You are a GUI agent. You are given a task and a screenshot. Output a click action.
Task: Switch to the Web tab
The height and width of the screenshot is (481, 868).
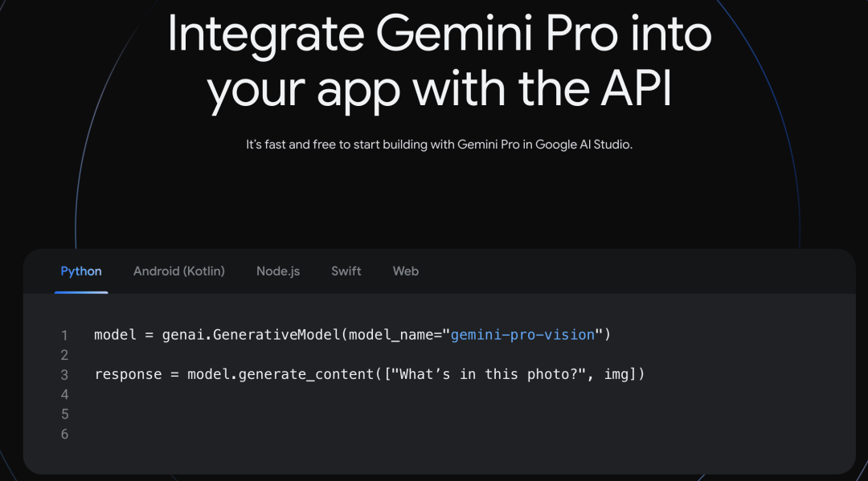point(406,271)
